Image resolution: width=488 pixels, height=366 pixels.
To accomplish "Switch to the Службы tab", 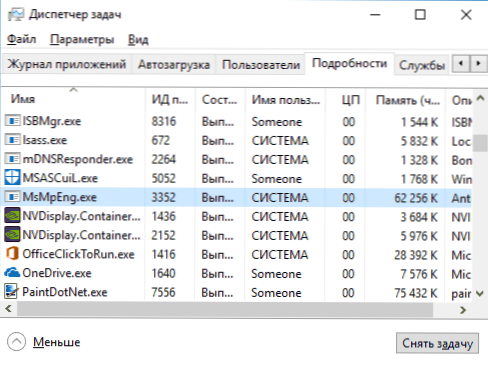I will 422,65.
